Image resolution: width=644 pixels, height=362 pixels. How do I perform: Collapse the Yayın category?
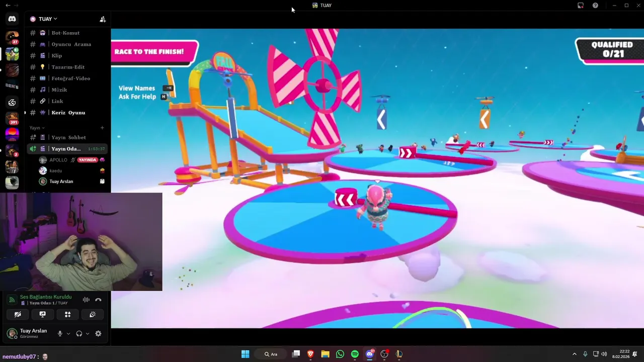pos(37,128)
